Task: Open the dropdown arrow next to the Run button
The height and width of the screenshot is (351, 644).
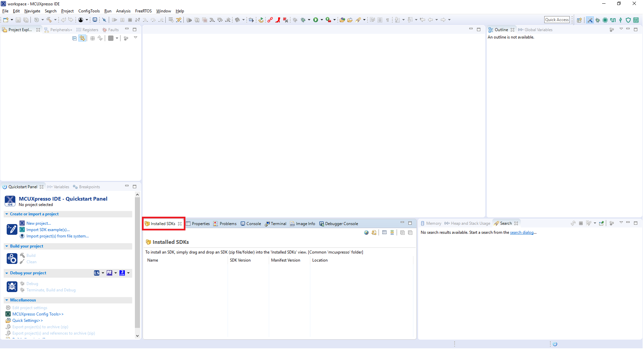Action: 322,20
